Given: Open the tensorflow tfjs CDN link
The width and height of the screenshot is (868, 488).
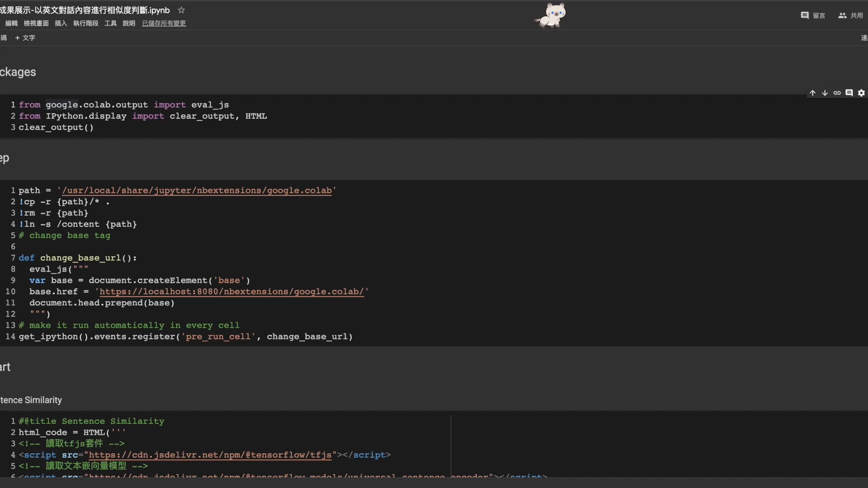Looking at the screenshot, I should [x=210, y=455].
